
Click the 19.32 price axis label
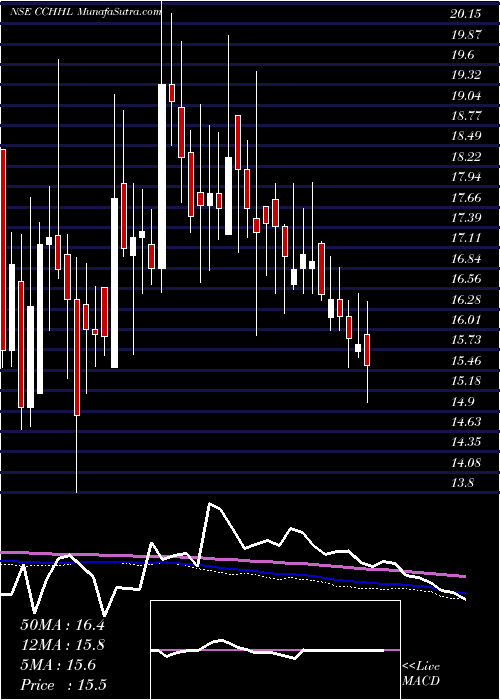click(x=466, y=75)
